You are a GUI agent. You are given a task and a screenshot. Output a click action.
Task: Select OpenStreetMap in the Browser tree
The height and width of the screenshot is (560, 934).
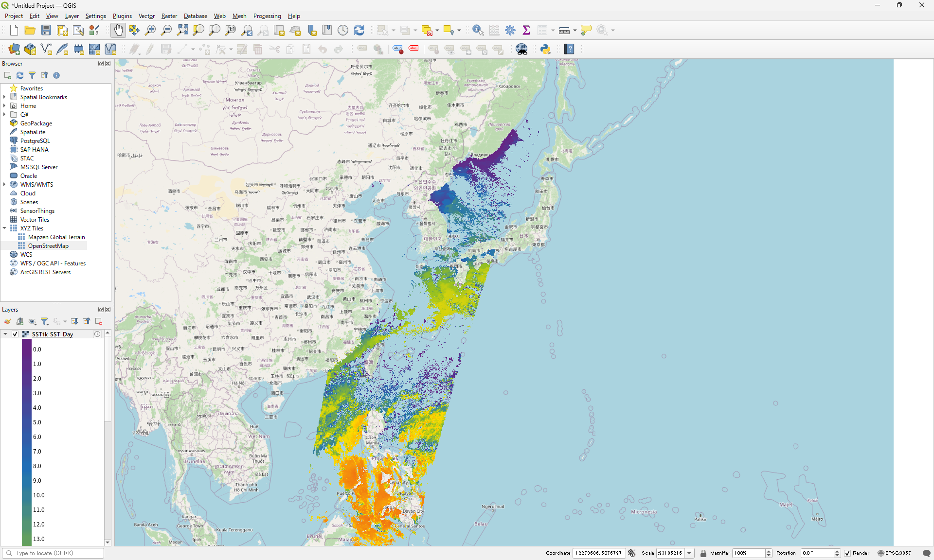coord(48,246)
